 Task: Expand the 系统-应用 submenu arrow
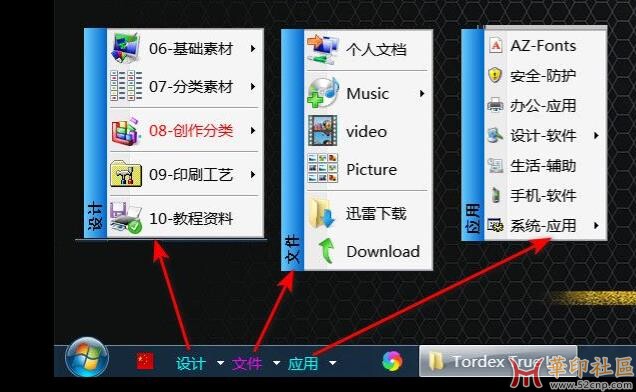596,225
